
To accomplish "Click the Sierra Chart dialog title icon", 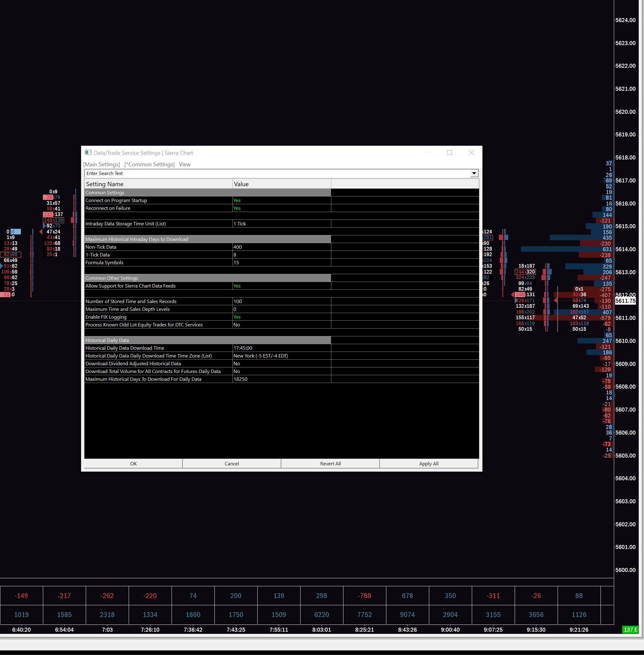I will (x=88, y=153).
